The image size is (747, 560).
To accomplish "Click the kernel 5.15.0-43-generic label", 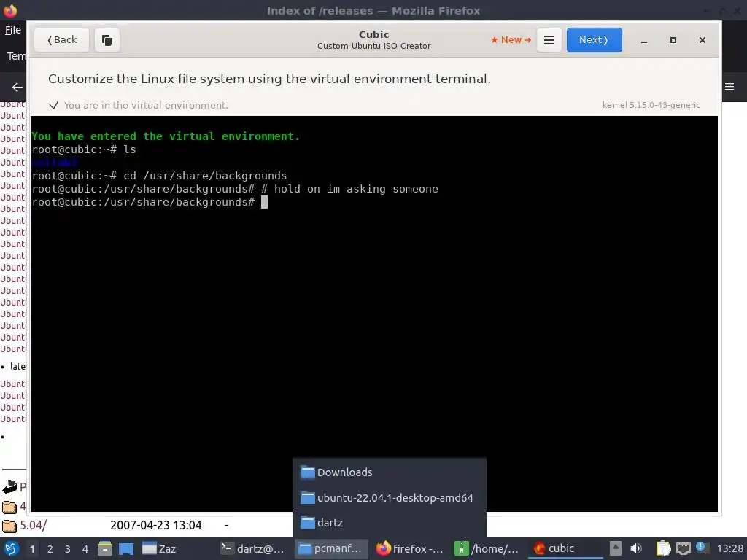I will click(x=651, y=105).
